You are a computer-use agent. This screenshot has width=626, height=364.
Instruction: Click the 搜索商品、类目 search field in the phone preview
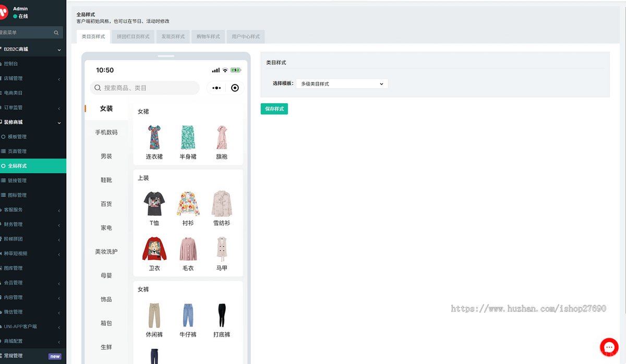(x=145, y=88)
